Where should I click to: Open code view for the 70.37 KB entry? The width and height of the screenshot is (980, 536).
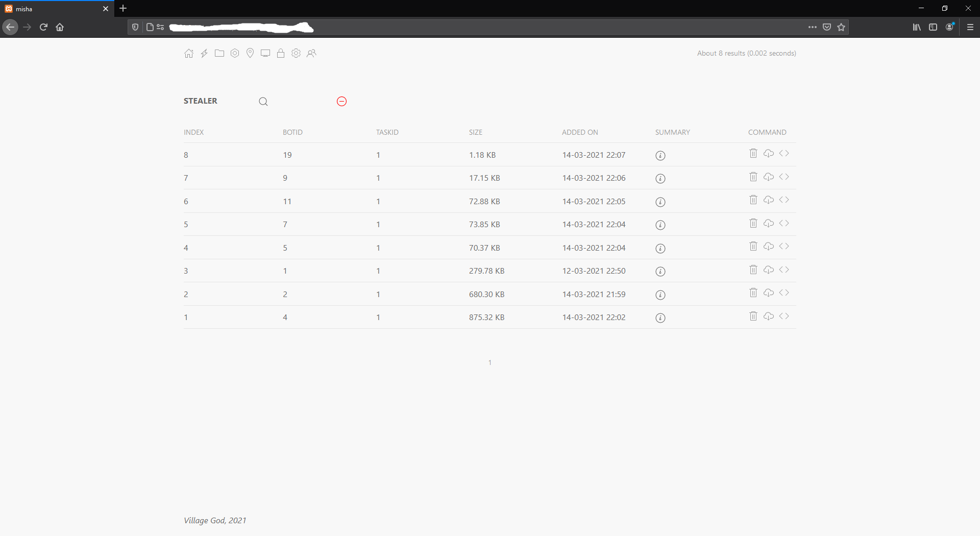[x=784, y=246]
